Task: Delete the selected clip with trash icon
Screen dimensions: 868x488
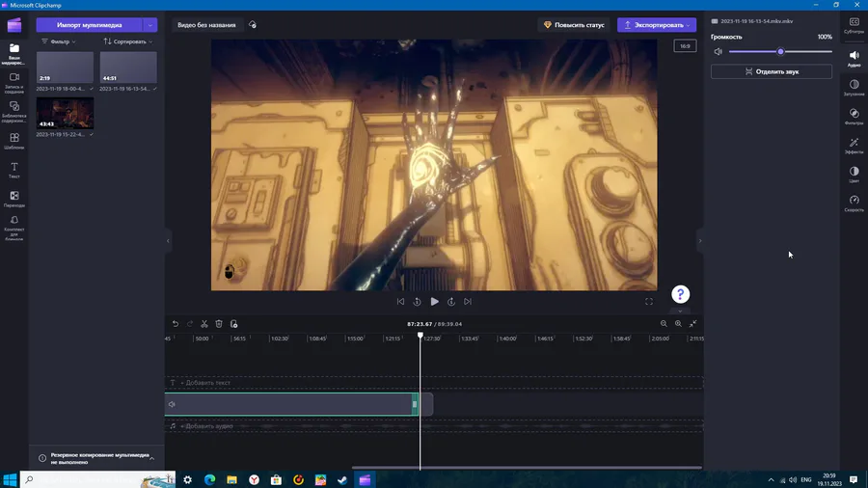Action: click(219, 324)
